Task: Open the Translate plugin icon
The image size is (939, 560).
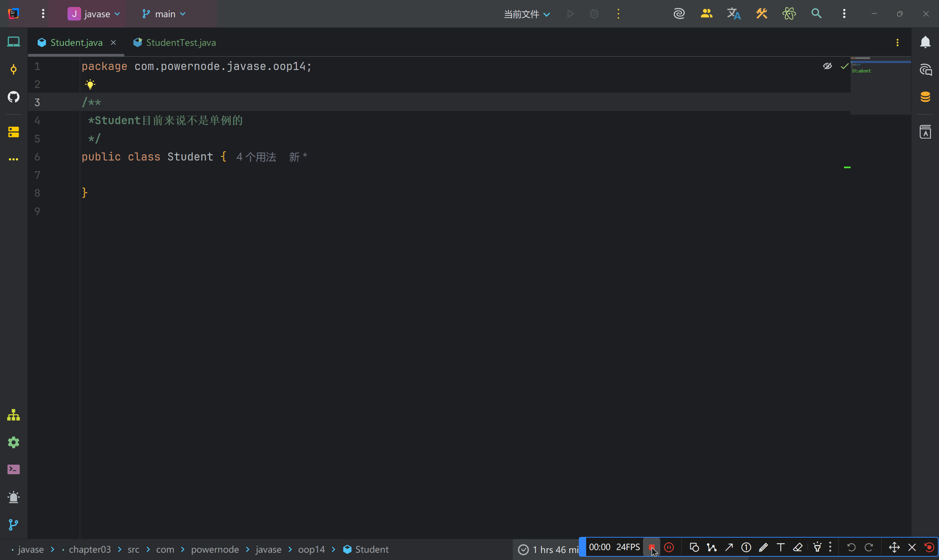Action: coord(734,14)
